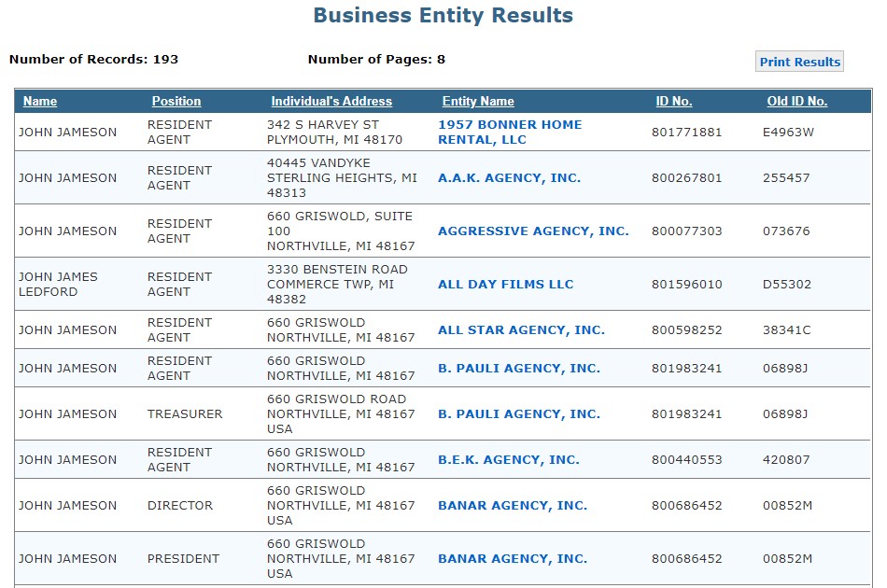Sort by ID No. column header

[674, 101]
